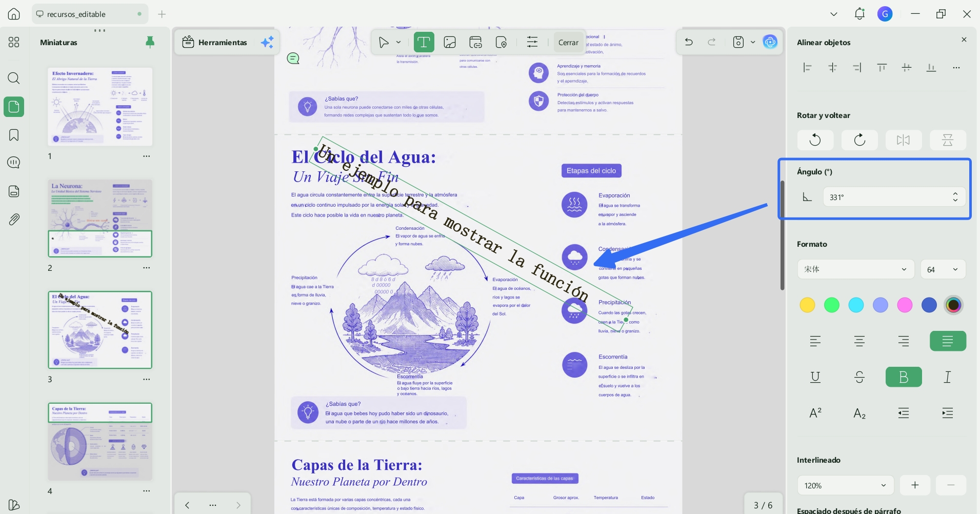Rotate object counterclockwise

tap(815, 140)
